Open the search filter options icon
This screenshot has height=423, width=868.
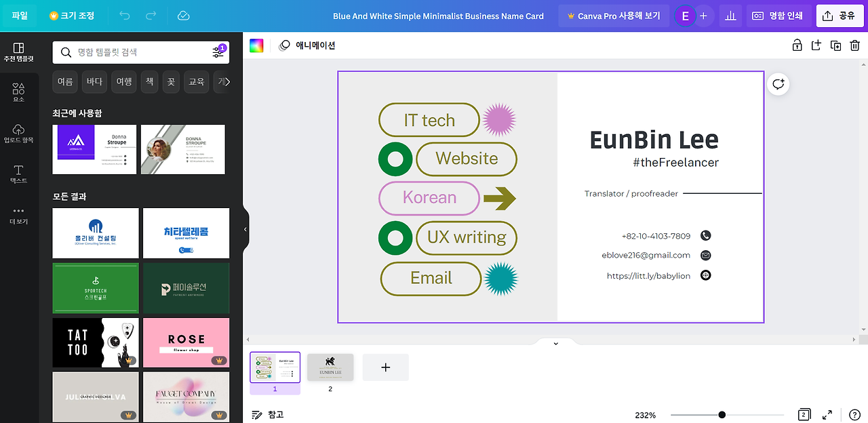coord(218,52)
